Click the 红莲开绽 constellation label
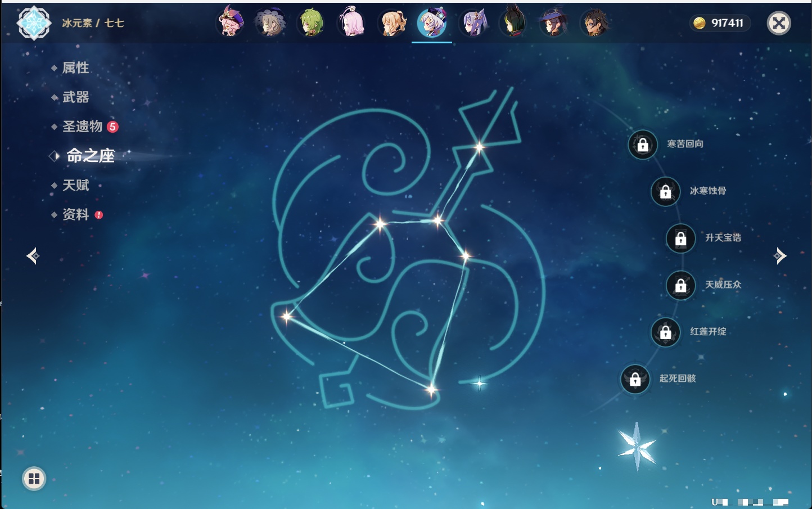 [x=708, y=331]
